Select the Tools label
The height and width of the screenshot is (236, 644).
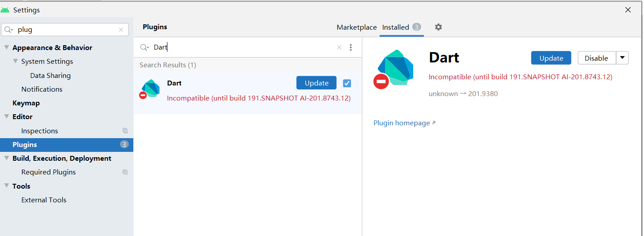pyautogui.click(x=21, y=186)
